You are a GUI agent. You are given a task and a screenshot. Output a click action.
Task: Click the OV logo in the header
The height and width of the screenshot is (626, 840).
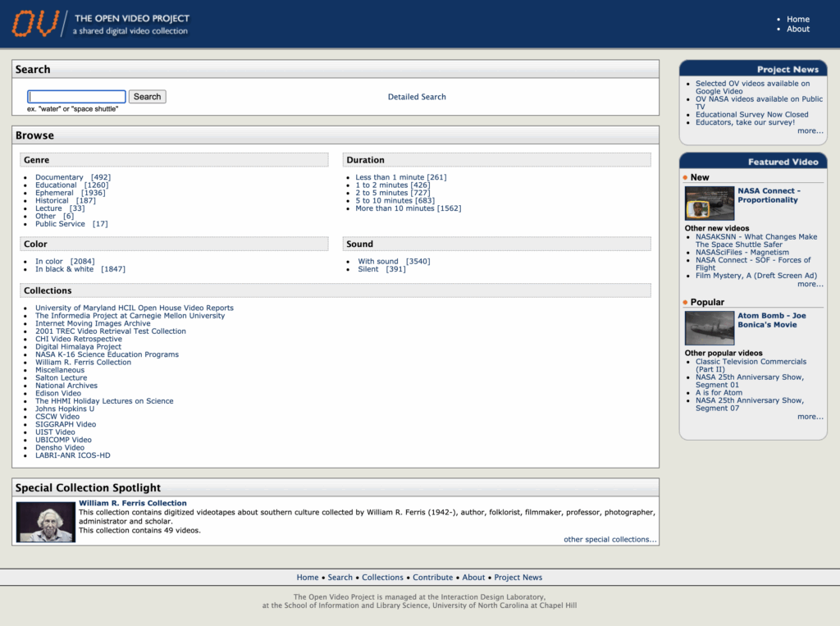pos(35,24)
